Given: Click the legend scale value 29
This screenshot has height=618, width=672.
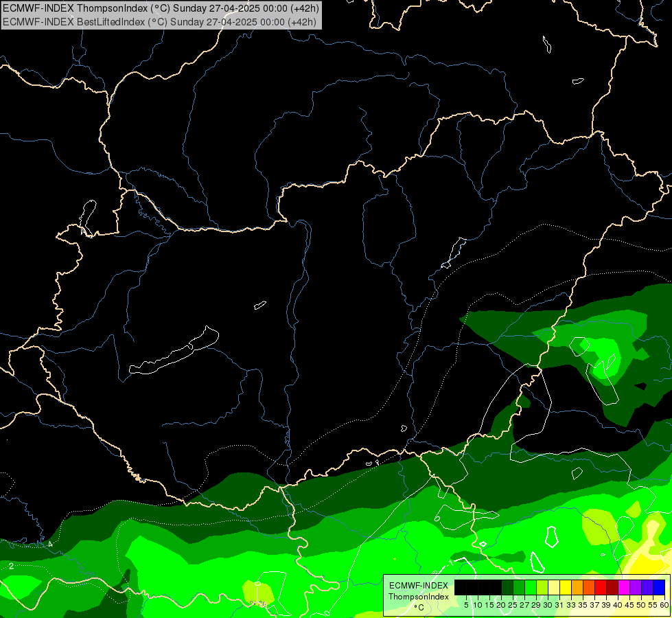Looking at the screenshot, I should (x=536, y=605).
